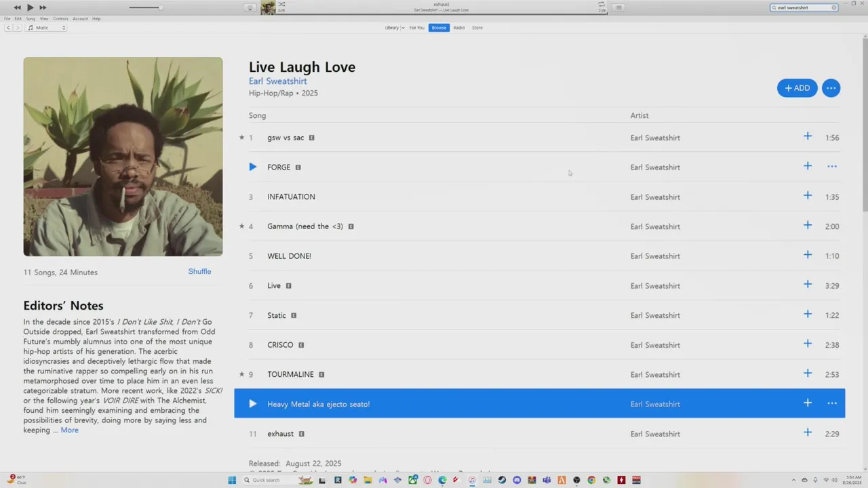
Task: Toggle shuffle icon in now-playing display
Action: tap(281, 4)
